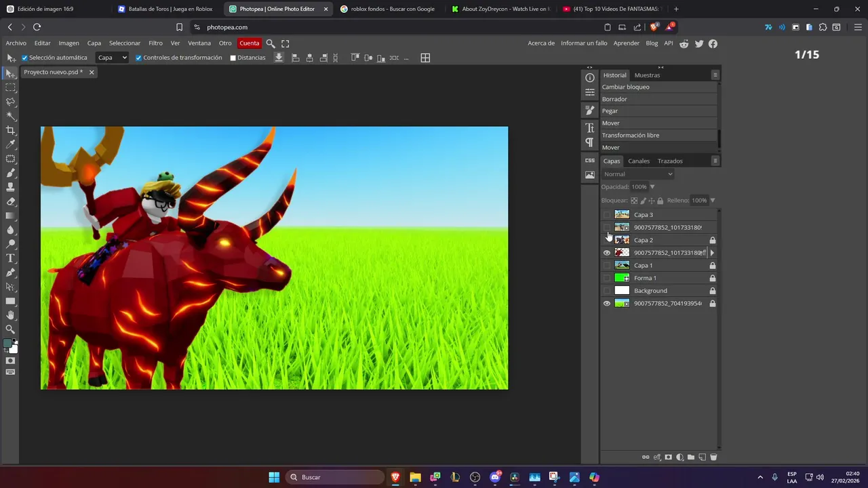Select the Type text tool

pyautogui.click(x=10, y=258)
